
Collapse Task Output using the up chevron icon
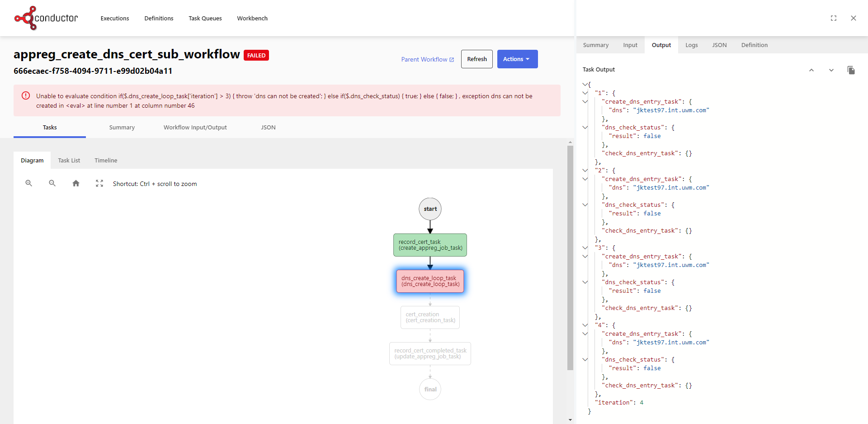[x=811, y=70]
